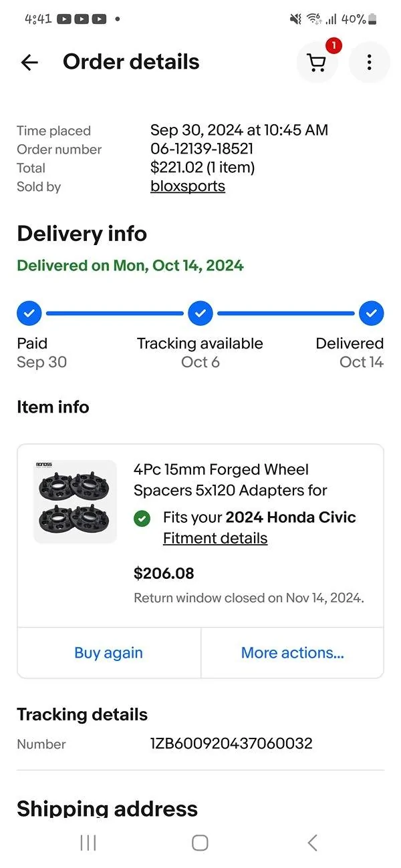Open the three-dot overflow menu
Screen dimensions: 401x868
(370, 62)
